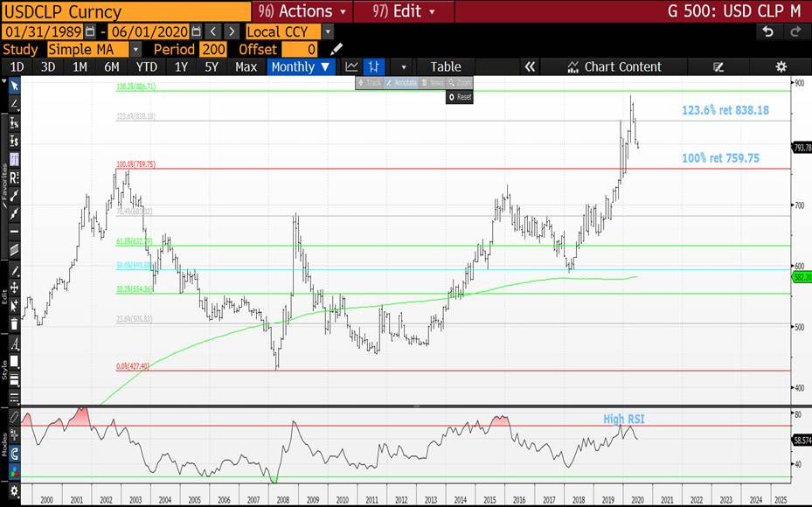812x507 pixels.
Task: Click the USDCLP Curncy ticker field
Action: 127,11
